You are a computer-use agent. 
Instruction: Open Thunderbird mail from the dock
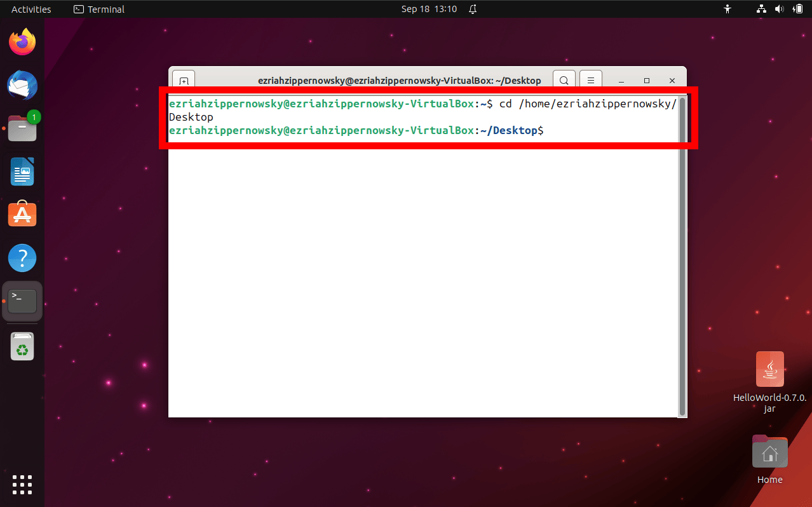22,85
